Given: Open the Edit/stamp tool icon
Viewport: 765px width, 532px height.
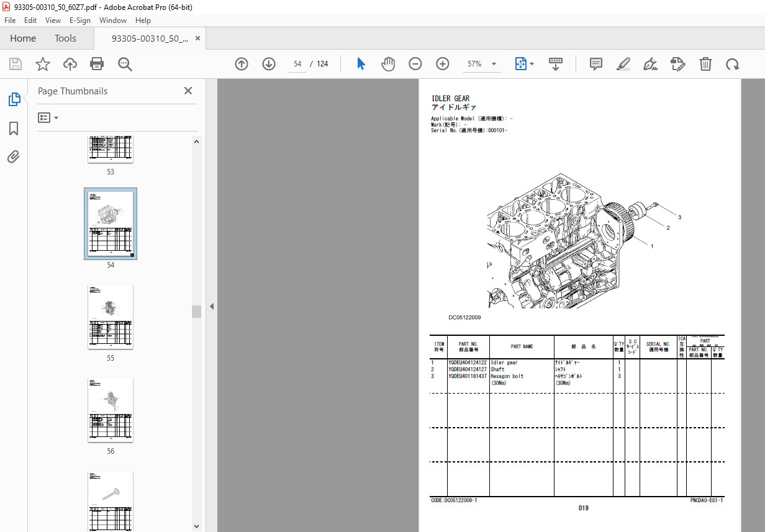Looking at the screenshot, I should pos(678,64).
